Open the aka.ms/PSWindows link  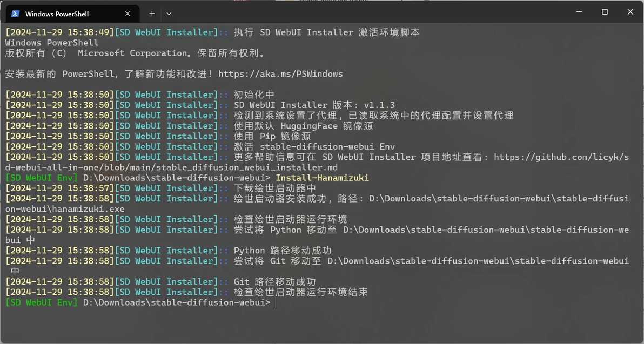(x=280, y=74)
